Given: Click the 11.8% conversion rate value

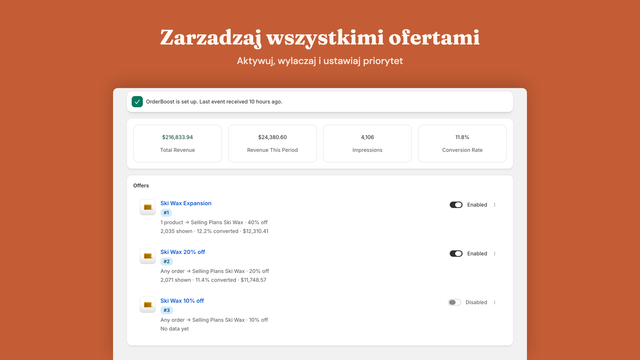Looking at the screenshot, I should click(462, 137).
